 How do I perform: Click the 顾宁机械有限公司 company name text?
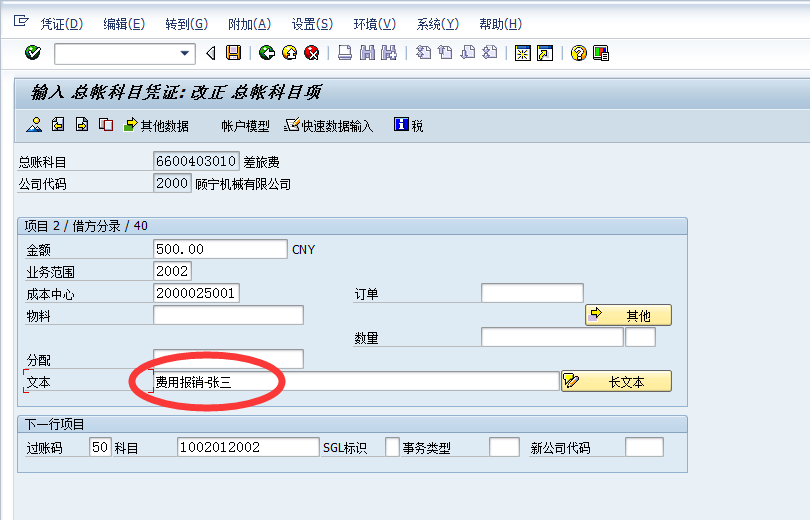click(243, 184)
